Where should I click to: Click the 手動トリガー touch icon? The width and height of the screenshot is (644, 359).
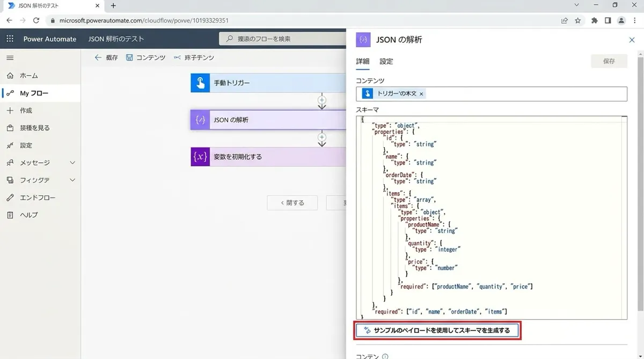(200, 83)
